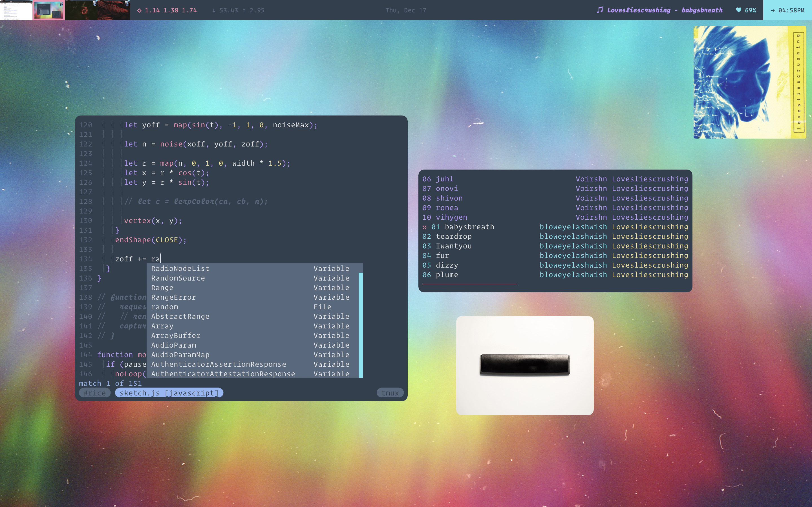The width and height of the screenshot is (812, 507).
Task: Click the arrow icon beside the clock
Action: click(773, 10)
